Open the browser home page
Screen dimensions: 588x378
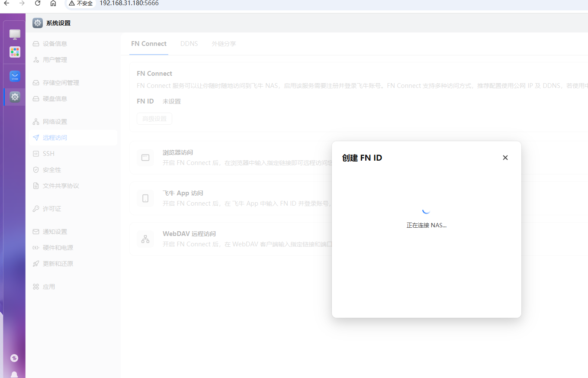pyautogui.click(x=53, y=3)
